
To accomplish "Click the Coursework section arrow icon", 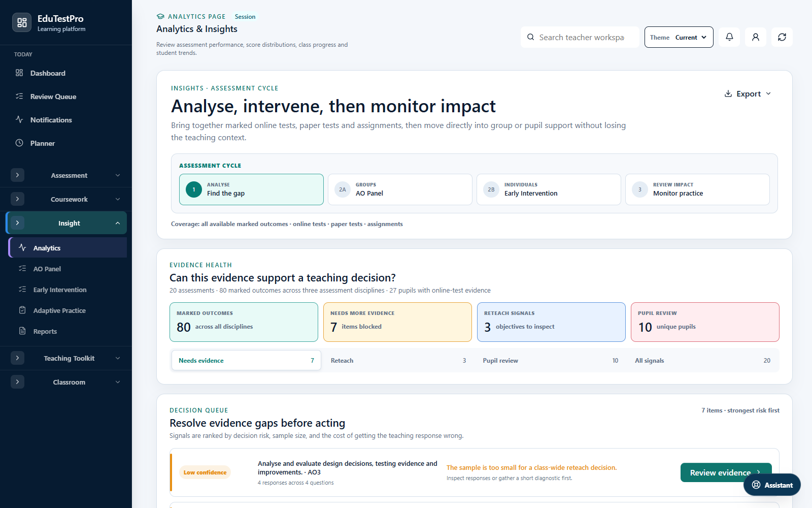I will coord(17,199).
